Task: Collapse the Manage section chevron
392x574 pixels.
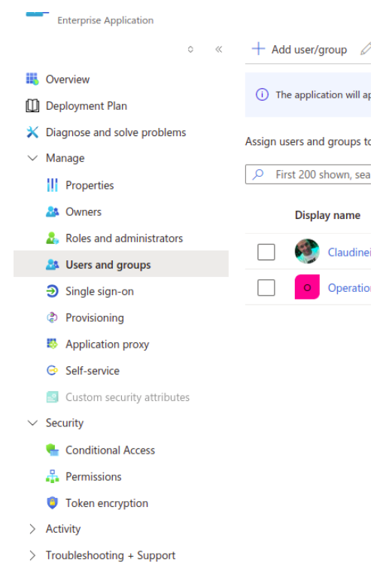Action: point(32,158)
